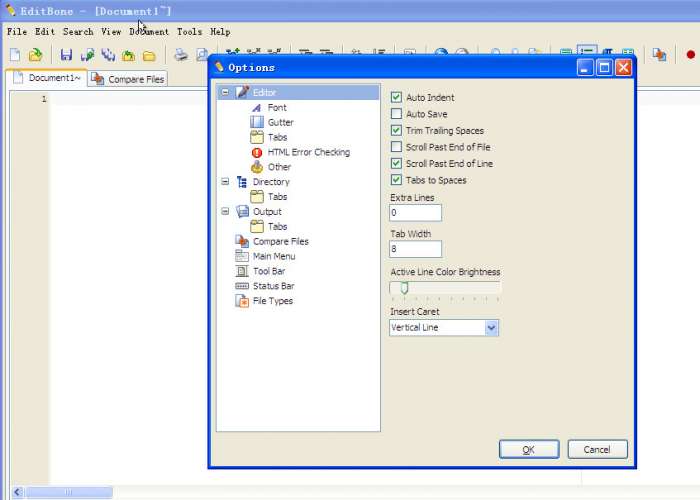
Task: Click the Tab Width input field
Action: tap(415, 249)
